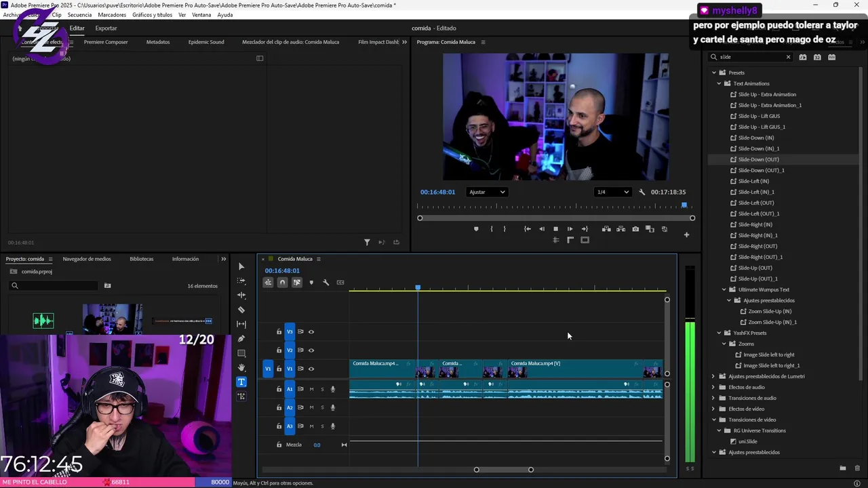Open the Bibliotecas tab

click(142, 259)
